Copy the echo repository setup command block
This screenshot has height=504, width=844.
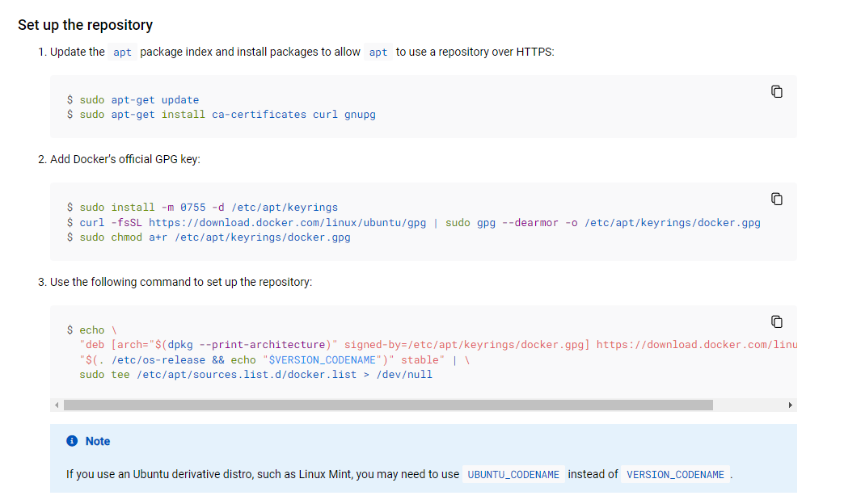pyautogui.click(x=776, y=322)
